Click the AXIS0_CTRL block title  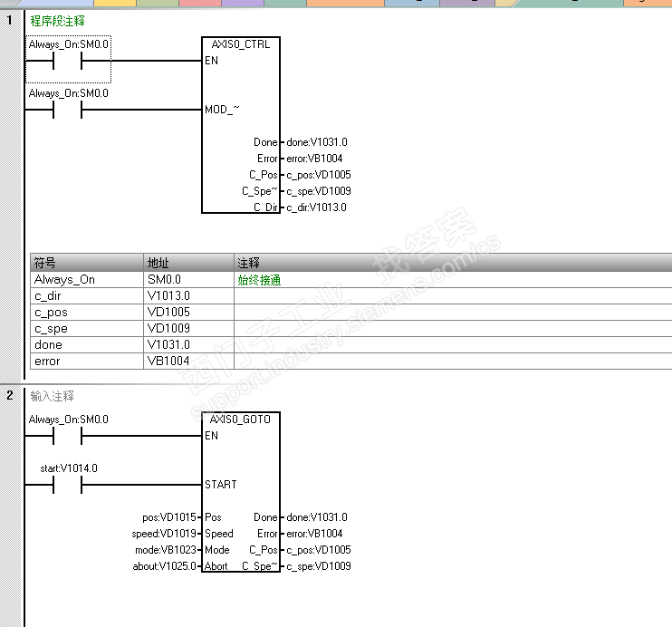click(x=240, y=44)
